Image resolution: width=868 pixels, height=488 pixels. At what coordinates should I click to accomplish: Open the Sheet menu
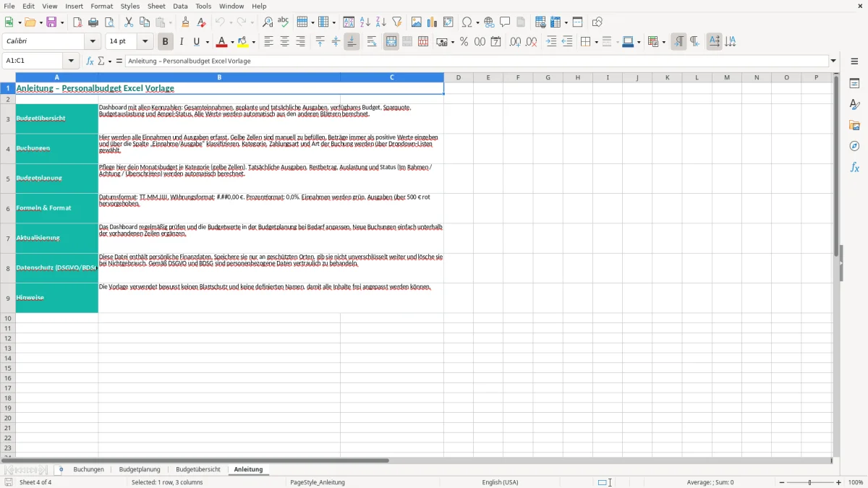[156, 6]
